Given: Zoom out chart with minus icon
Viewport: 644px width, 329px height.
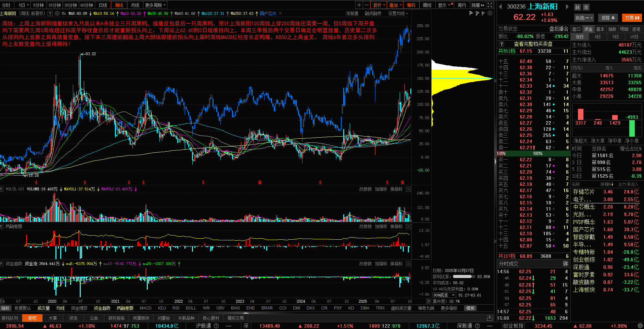Looking at the screenshot, I should pyautogui.click(x=366, y=5).
